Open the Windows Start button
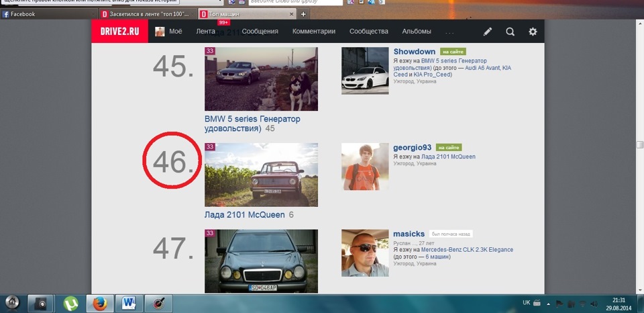644x313 pixels. 11,303
